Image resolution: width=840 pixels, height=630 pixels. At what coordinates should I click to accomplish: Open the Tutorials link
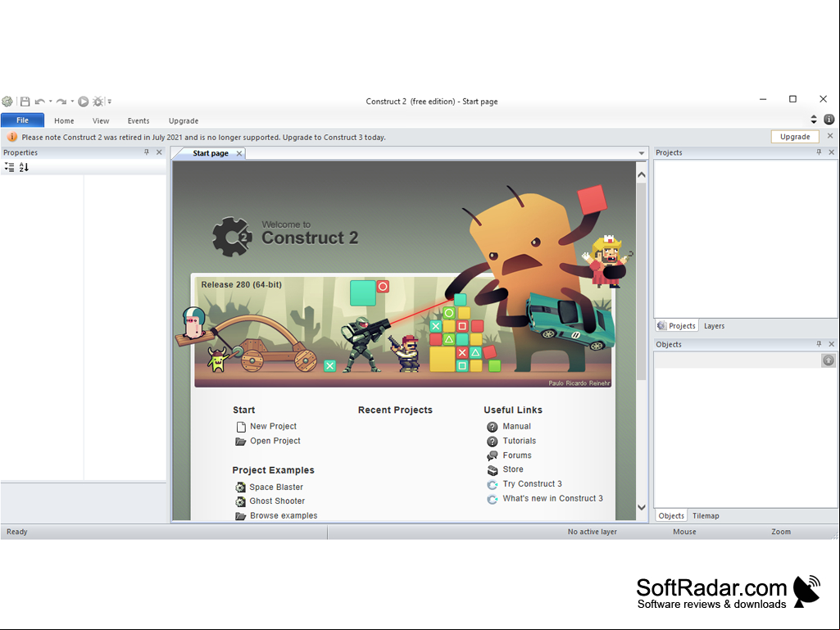[x=519, y=441]
